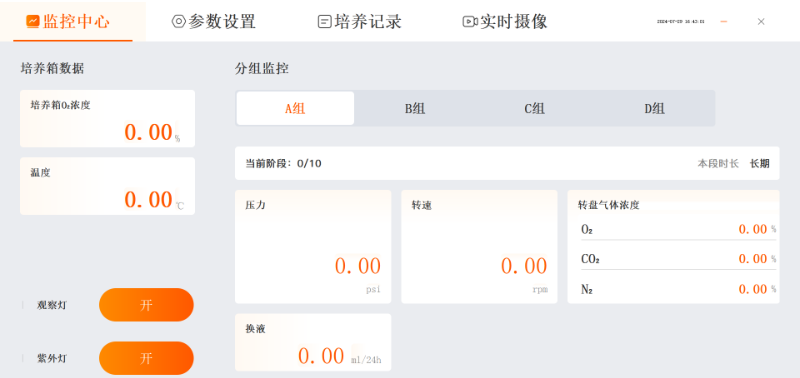800x378 pixels.
Task: Click the 参数设置 gear icon
Action: point(179,21)
